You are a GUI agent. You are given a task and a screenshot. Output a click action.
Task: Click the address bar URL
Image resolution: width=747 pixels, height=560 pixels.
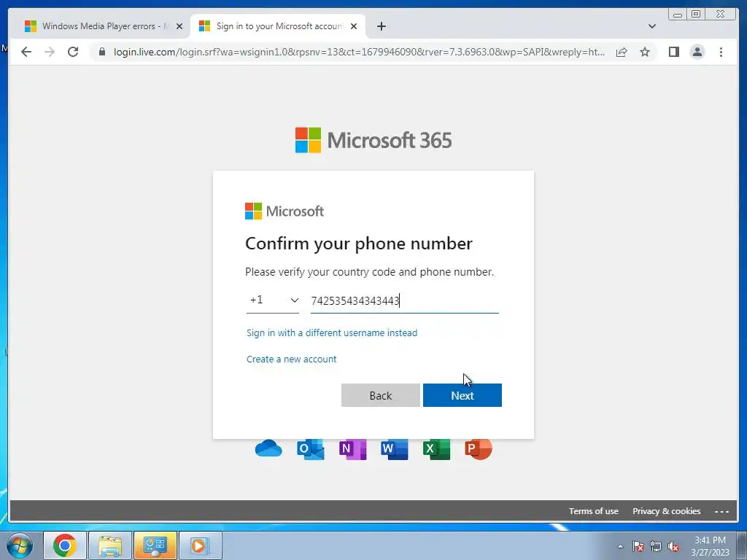point(359,52)
